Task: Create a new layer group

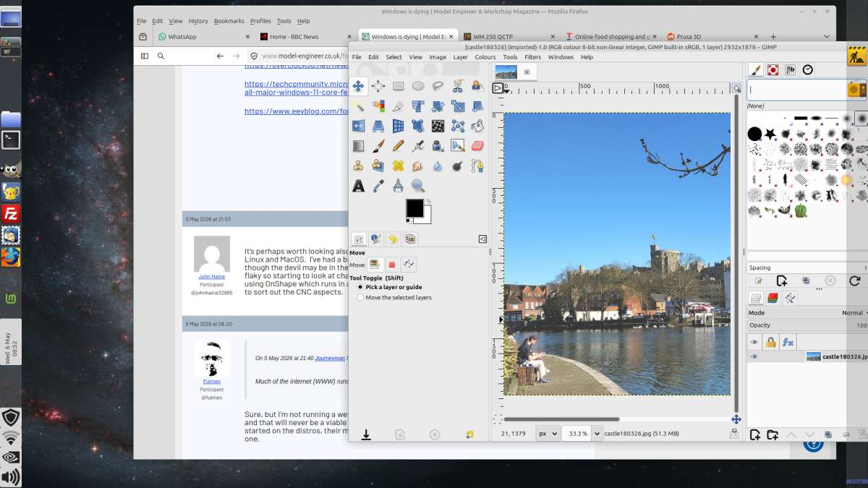Action: point(773,435)
